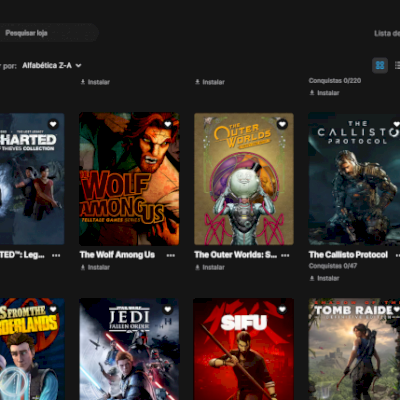
Task: Open The Outer Worlds cover art
Action: (244, 179)
